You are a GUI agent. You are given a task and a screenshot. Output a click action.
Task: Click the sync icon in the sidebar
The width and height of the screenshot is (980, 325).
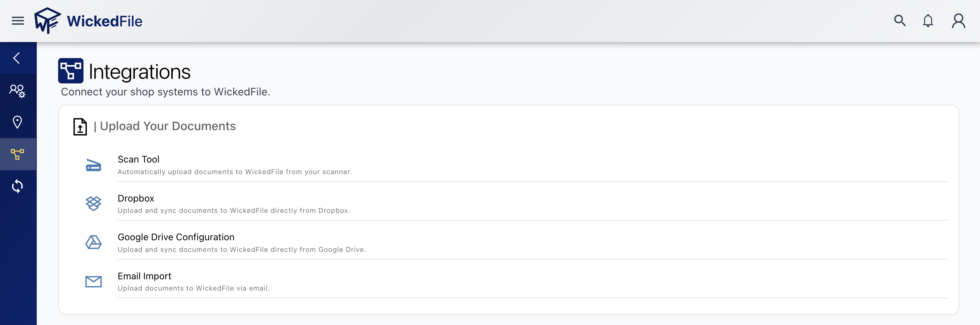pos(17,186)
